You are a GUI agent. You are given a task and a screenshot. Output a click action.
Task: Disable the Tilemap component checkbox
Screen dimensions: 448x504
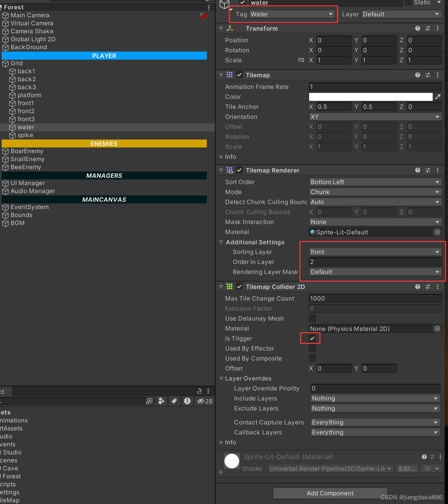pyautogui.click(x=239, y=75)
